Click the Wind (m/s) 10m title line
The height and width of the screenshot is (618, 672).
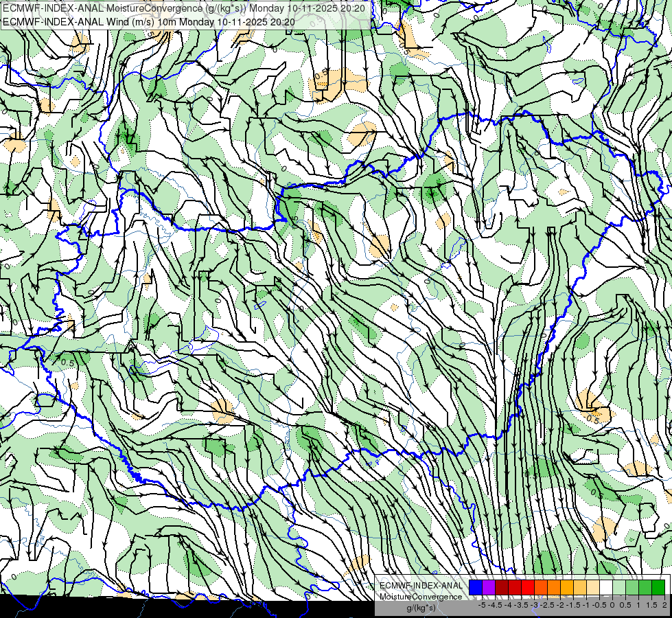click(149, 21)
